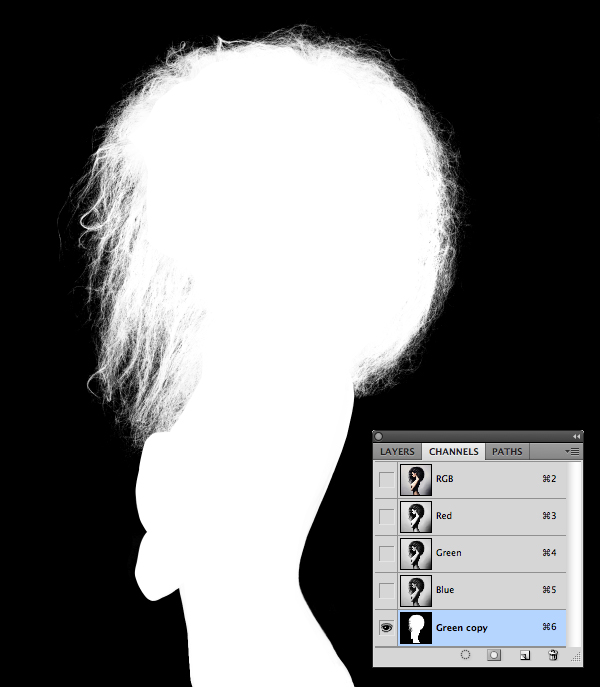Click the RGB channel thumbnail
This screenshot has height=687, width=600.
click(x=416, y=480)
